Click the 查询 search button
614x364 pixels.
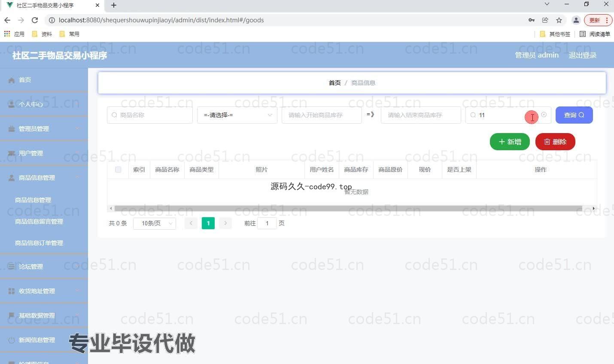click(574, 115)
